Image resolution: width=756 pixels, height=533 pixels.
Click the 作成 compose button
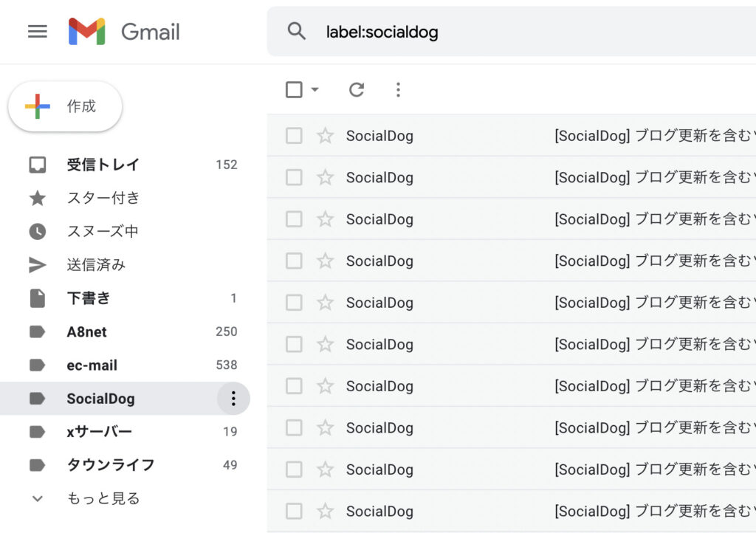coord(65,106)
